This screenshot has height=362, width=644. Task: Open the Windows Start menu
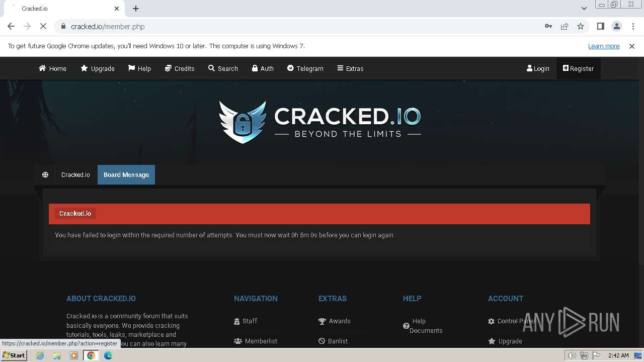tap(14, 355)
